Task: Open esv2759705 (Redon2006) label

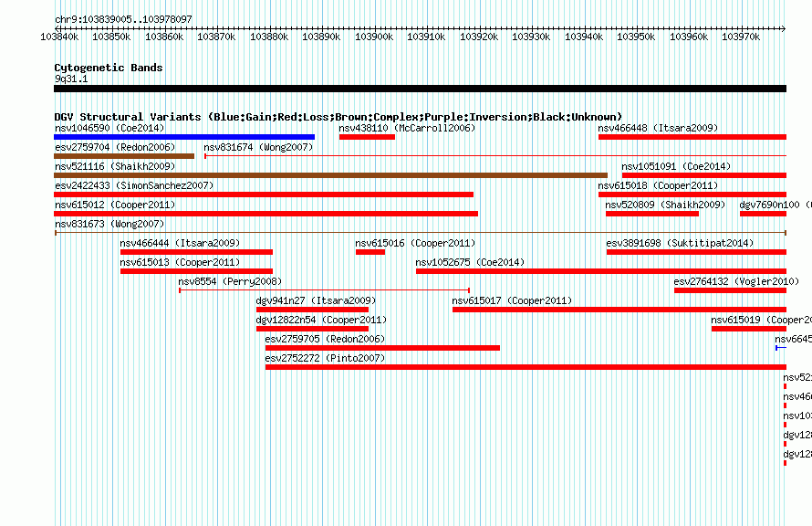Action: (325, 339)
